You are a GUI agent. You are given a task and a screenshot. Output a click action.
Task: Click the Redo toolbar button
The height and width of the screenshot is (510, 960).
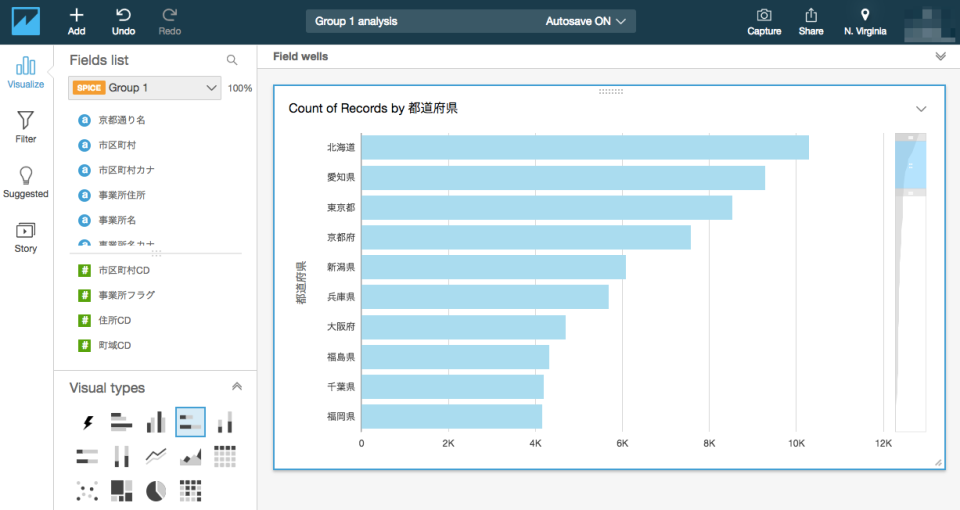pos(170,21)
